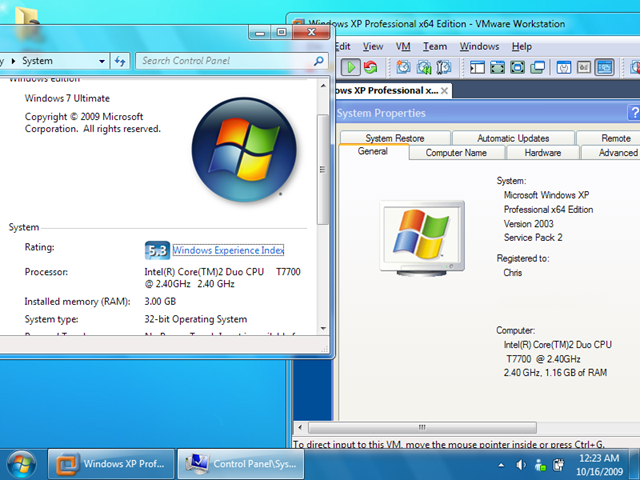Open Windows XP Prof taskbar button
Screen dimensions: 640x480
(x=111, y=464)
